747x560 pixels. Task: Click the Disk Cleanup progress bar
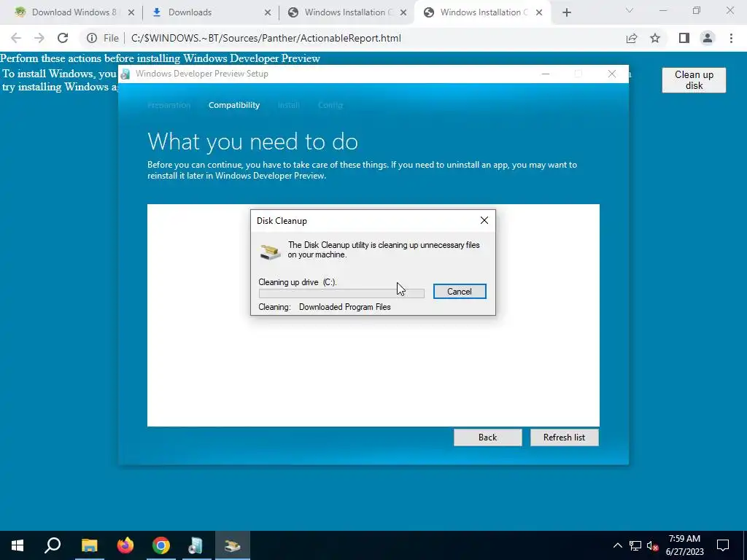[341, 293]
